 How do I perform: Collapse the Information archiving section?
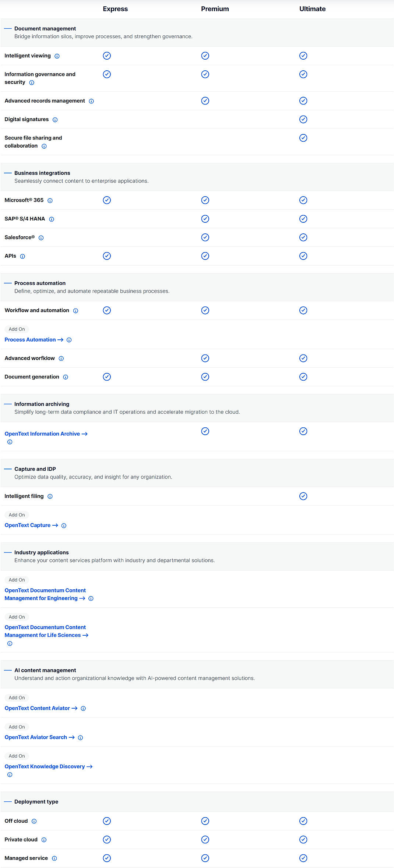[8, 404]
